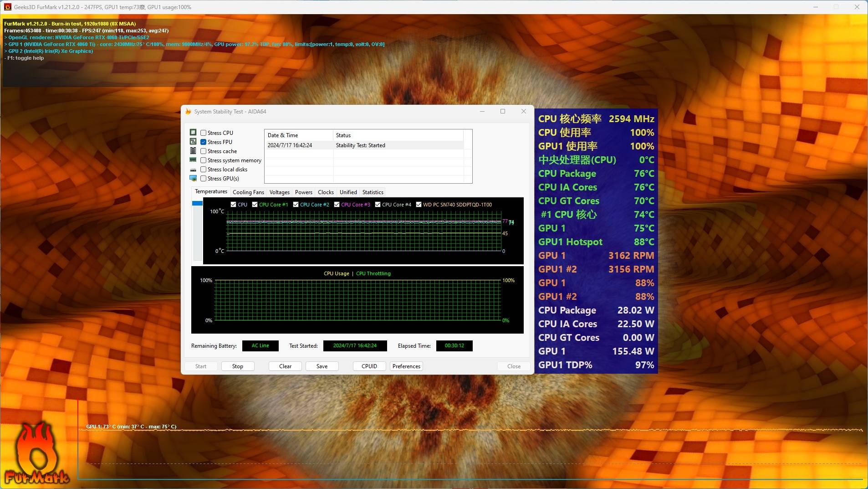The height and width of the screenshot is (489, 868).
Task: Click the GPU1 Hotspot 88°C sensor row
Action: pos(596,242)
